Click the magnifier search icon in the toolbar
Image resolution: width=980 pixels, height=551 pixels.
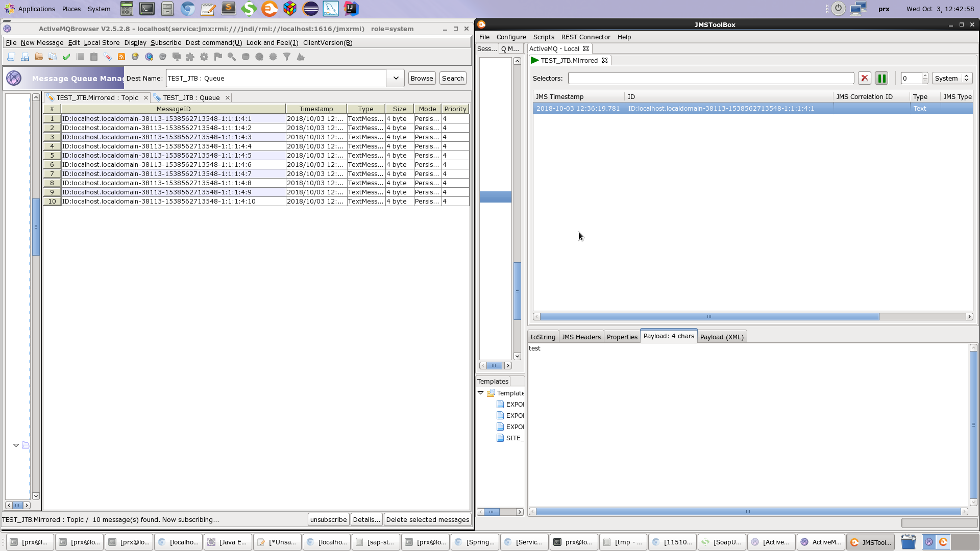point(232,57)
